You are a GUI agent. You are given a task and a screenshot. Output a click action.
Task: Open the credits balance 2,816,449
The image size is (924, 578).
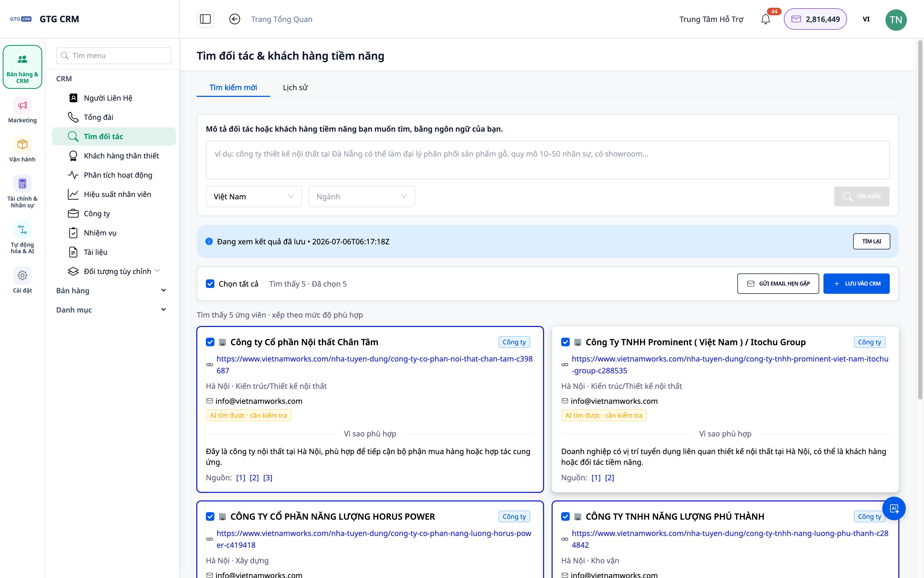pyautogui.click(x=815, y=19)
